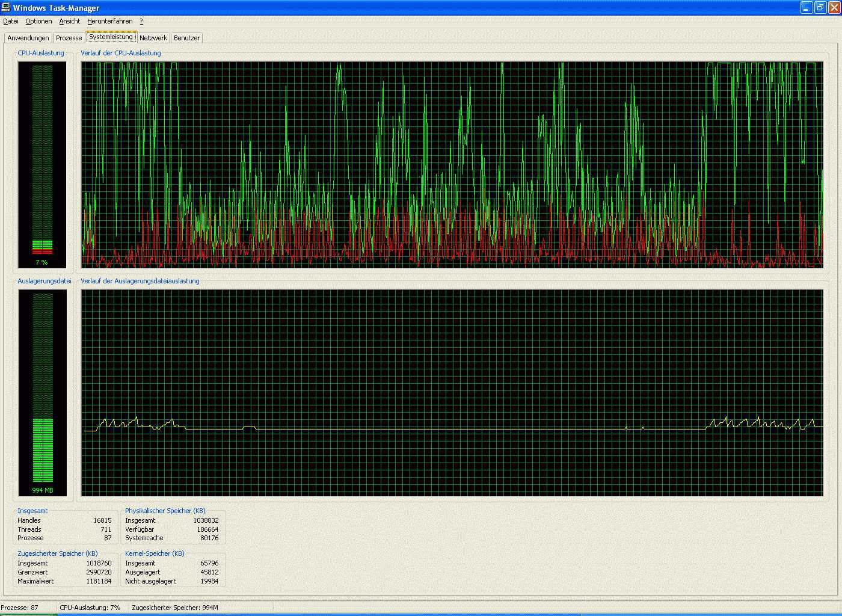Viewport: 842px width, 616px height.
Task: Go to the Netzwerk tab
Action: [153, 38]
